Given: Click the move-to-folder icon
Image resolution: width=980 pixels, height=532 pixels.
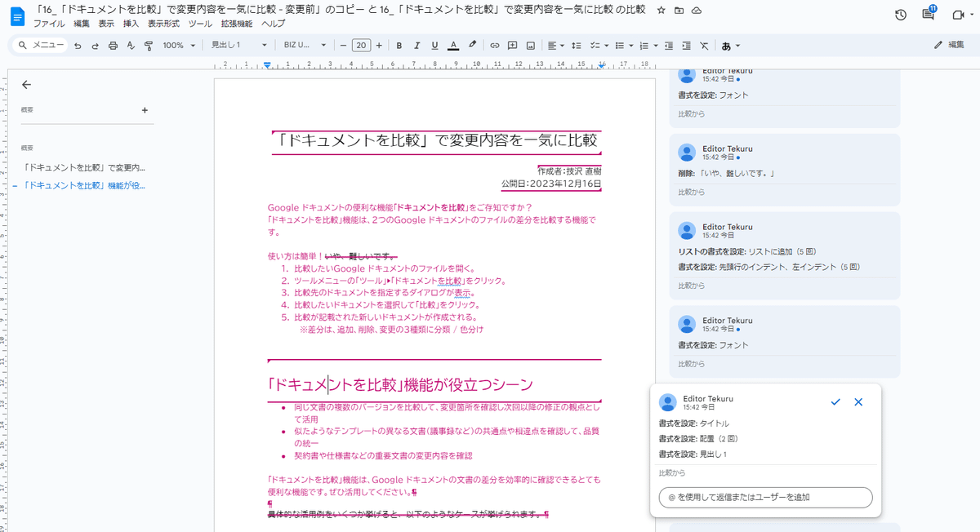Looking at the screenshot, I should (x=679, y=11).
